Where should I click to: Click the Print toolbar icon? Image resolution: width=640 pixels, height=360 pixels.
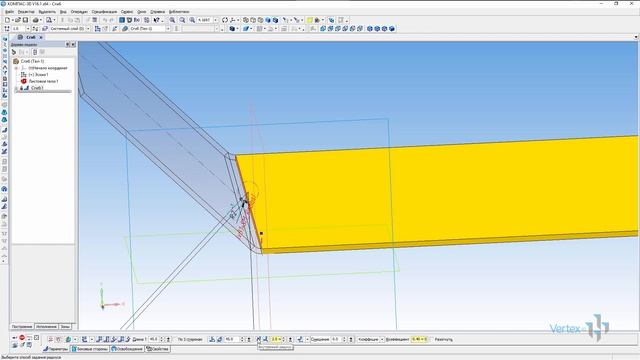click(36, 20)
